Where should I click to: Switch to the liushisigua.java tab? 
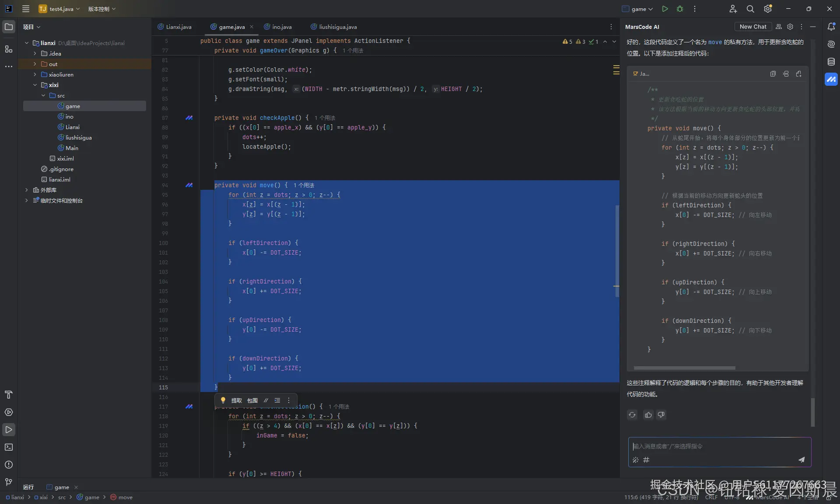337,27
